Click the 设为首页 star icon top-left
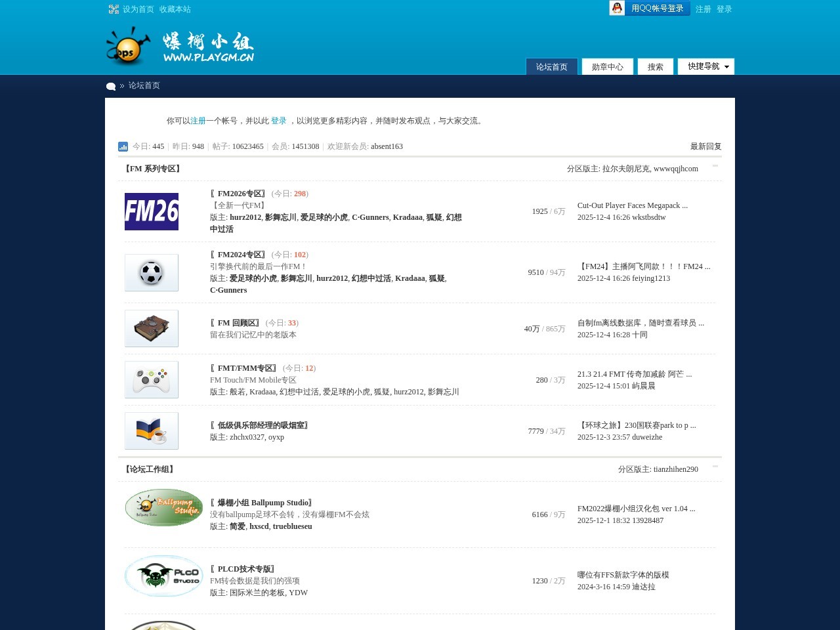This screenshot has width=840, height=630. click(114, 9)
